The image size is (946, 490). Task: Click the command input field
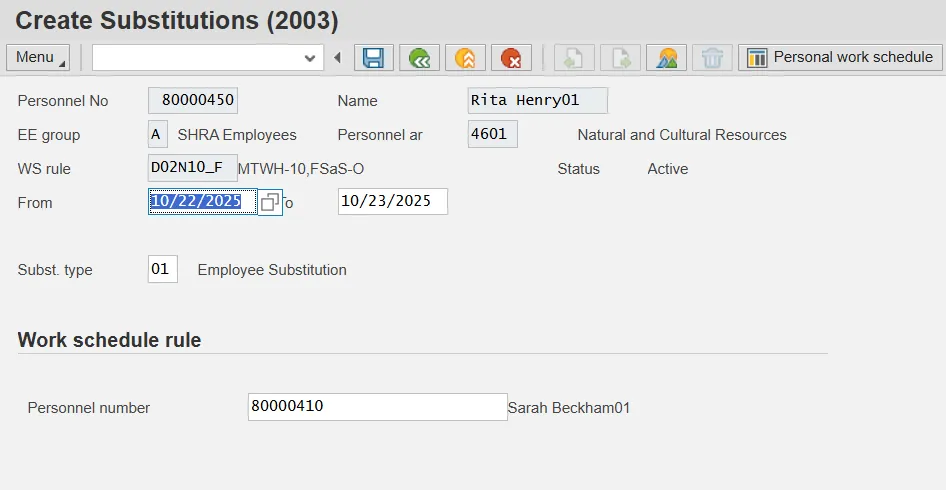coord(197,58)
